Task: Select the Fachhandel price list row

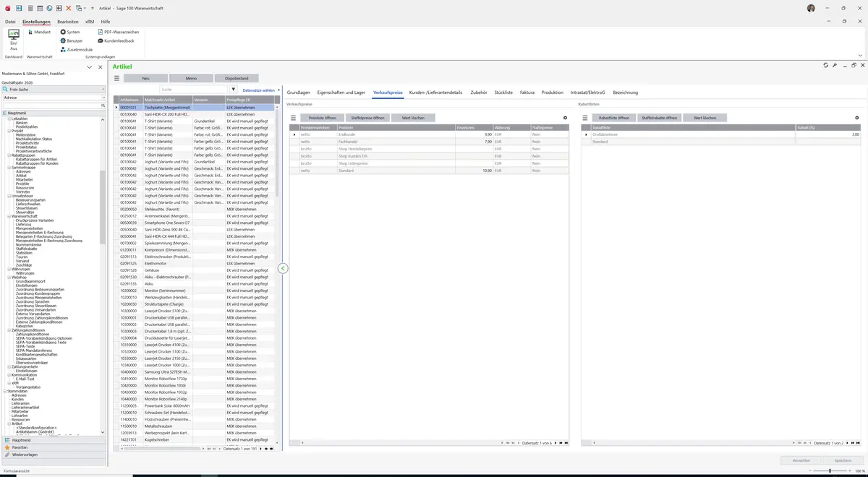Action: [428, 142]
